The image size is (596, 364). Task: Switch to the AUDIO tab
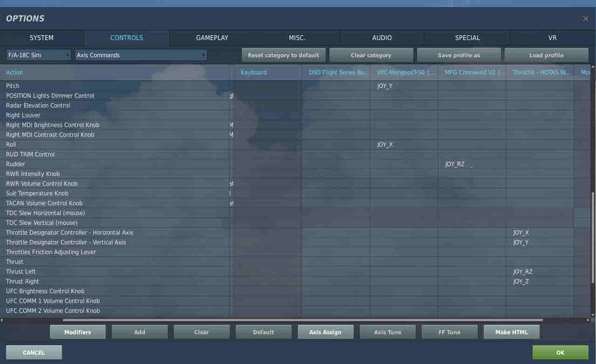[x=381, y=38]
